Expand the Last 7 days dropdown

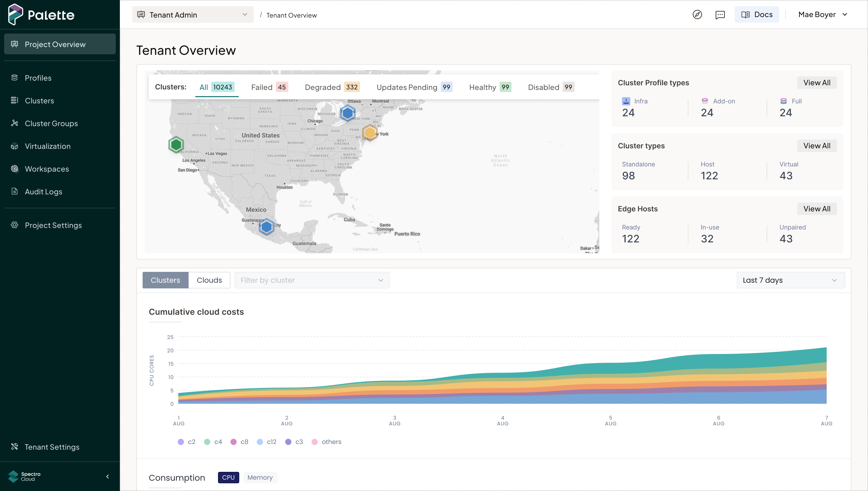(x=790, y=280)
